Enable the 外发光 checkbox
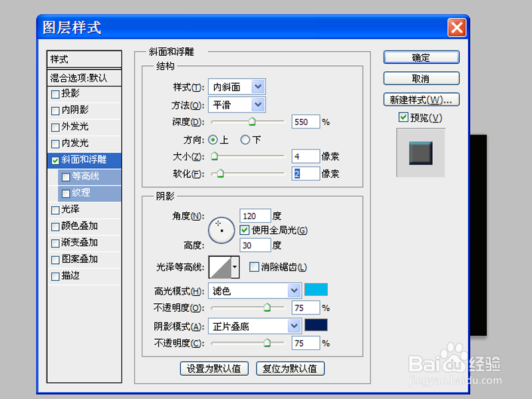The width and height of the screenshot is (532, 399). tap(55, 127)
